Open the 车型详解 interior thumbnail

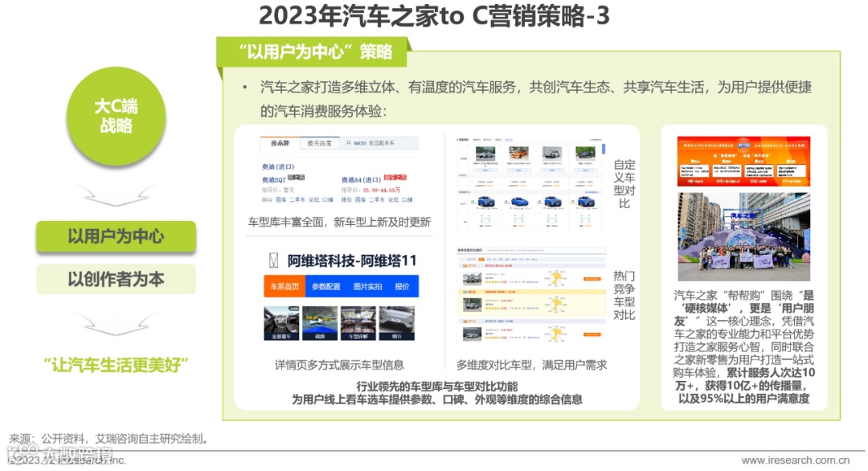pos(358,322)
